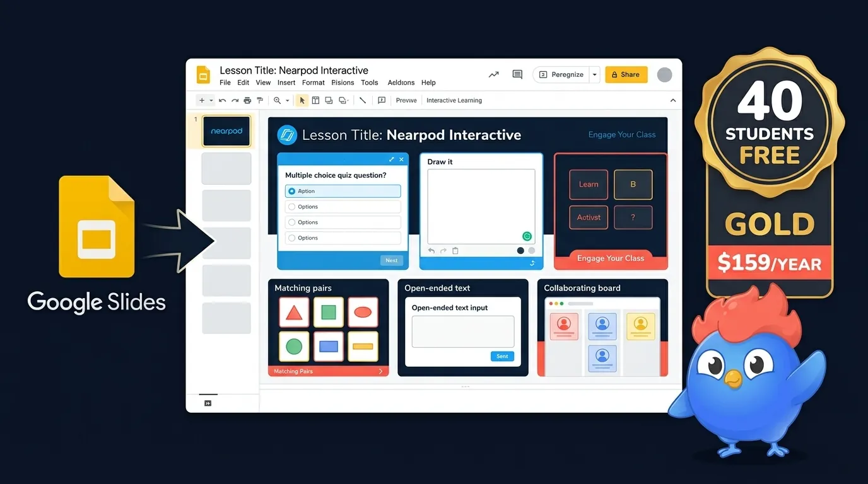Image resolution: width=868 pixels, height=484 pixels.
Task: Open the Peregnize dropdown arrow
Action: click(594, 74)
